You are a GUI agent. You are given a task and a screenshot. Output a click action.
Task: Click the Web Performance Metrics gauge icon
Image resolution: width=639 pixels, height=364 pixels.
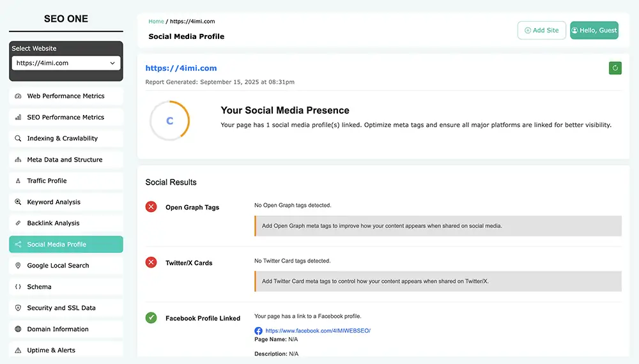click(18, 96)
